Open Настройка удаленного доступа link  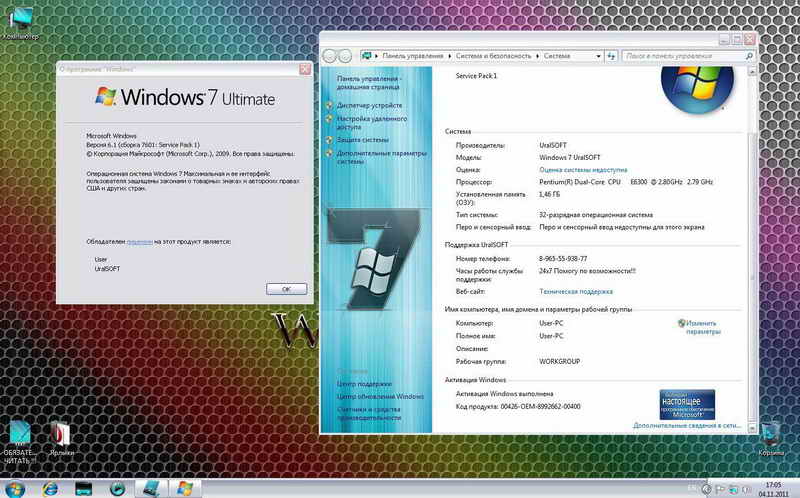tap(371, 122)
